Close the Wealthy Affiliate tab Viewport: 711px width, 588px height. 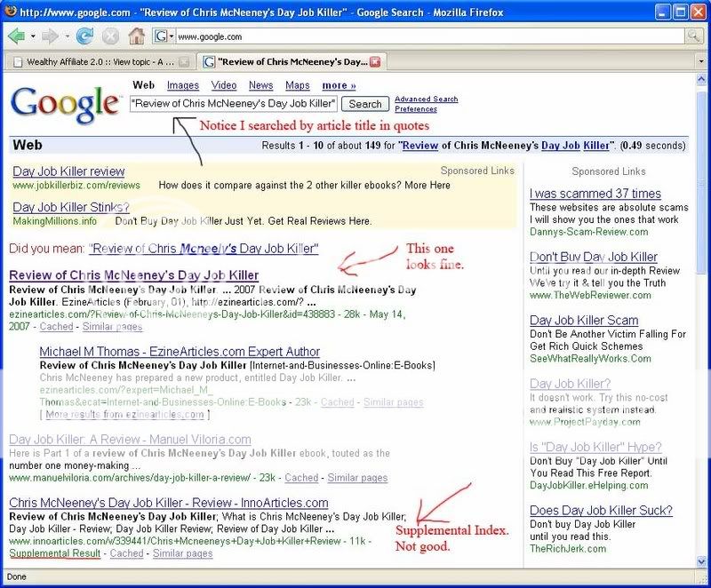click(184, 62)
